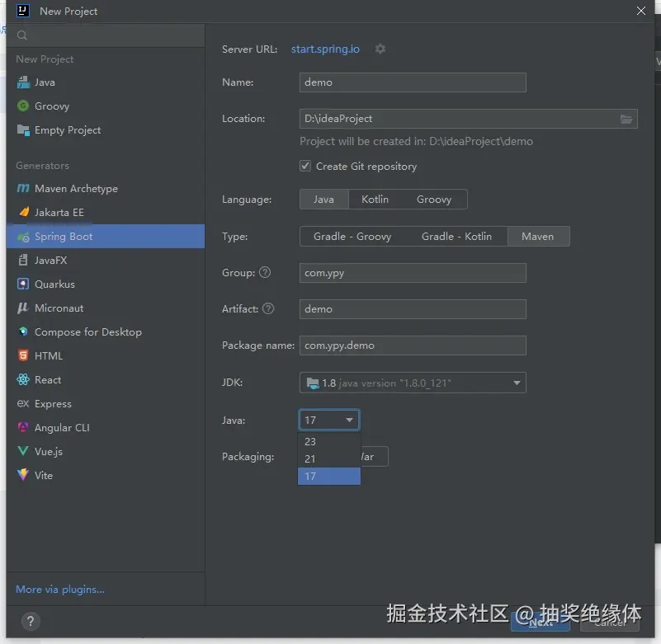Select 21 in the Java version list
This screenshot has height=644, width=661.
(x=328, y=458)
